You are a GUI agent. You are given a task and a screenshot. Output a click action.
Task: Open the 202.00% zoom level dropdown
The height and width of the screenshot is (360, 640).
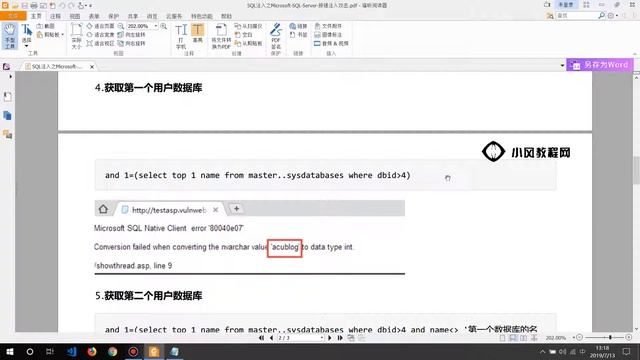(x=156, y=26)
